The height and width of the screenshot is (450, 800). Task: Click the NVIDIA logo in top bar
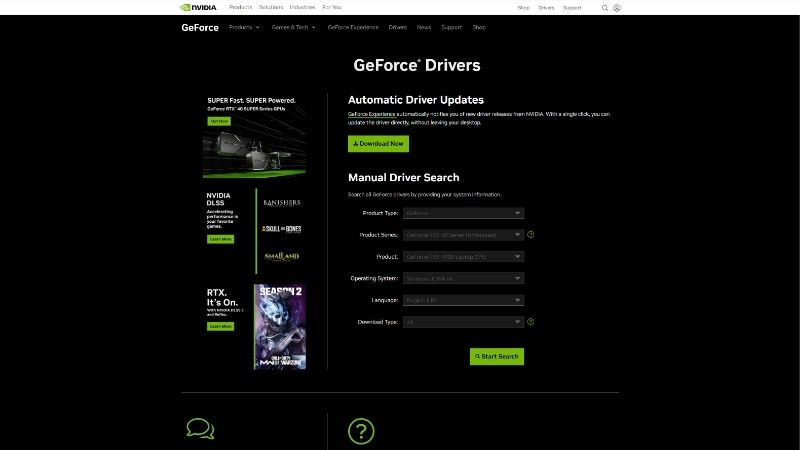[x=198, y=8]
